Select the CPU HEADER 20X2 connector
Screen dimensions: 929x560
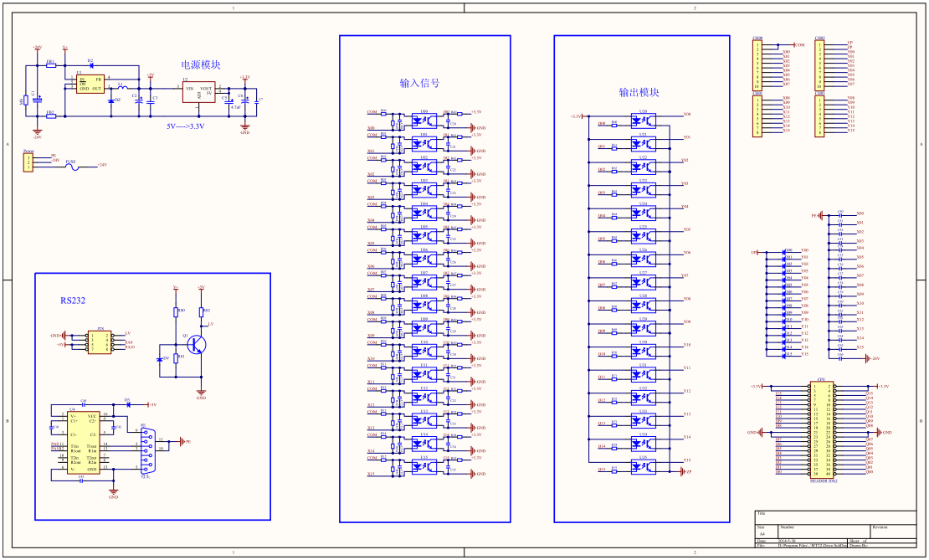coord(822,430)
